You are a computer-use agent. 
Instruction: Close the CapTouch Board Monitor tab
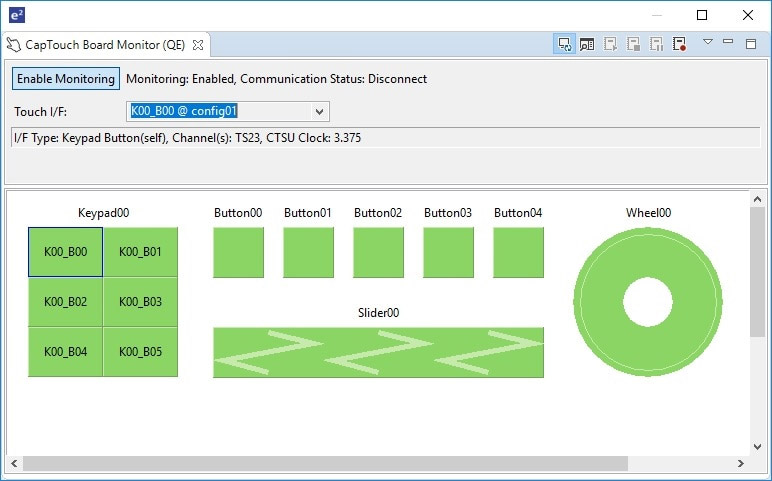198,45
